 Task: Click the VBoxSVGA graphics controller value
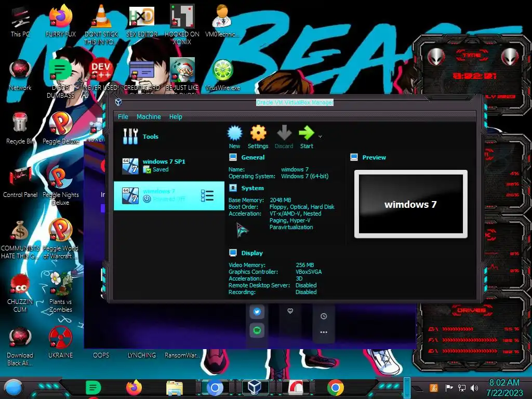pyautogui.click(x=309, y=272)
